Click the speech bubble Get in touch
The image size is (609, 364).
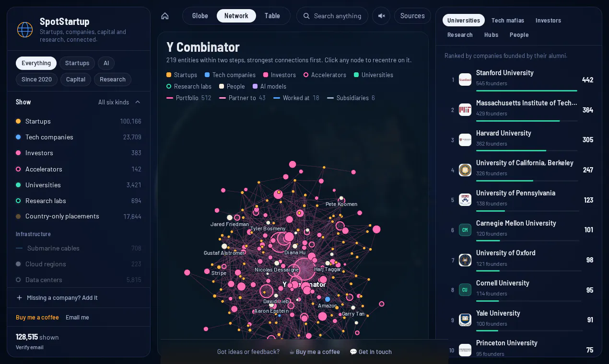(371, 352)
